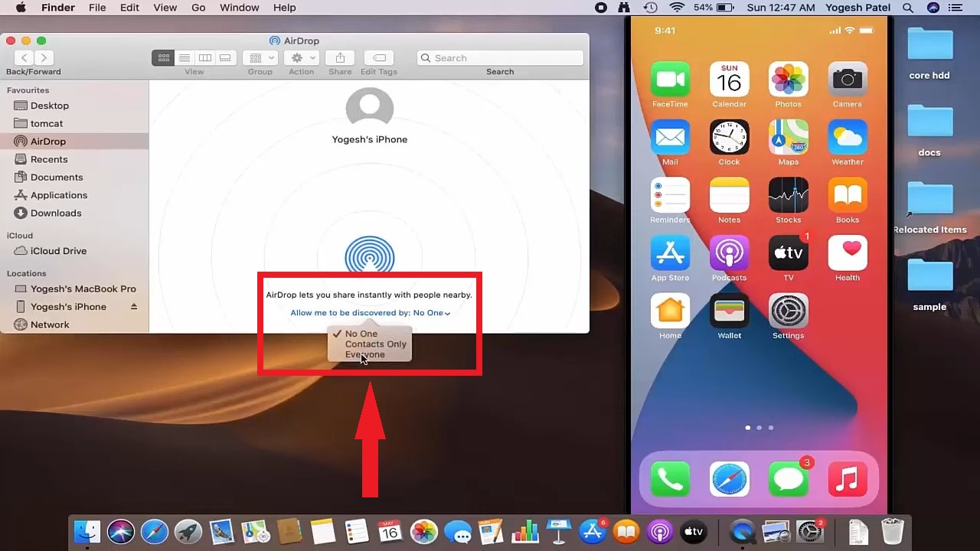Open Pages from the Mac Dock
The image size is (980, 551).
[491, 531]
